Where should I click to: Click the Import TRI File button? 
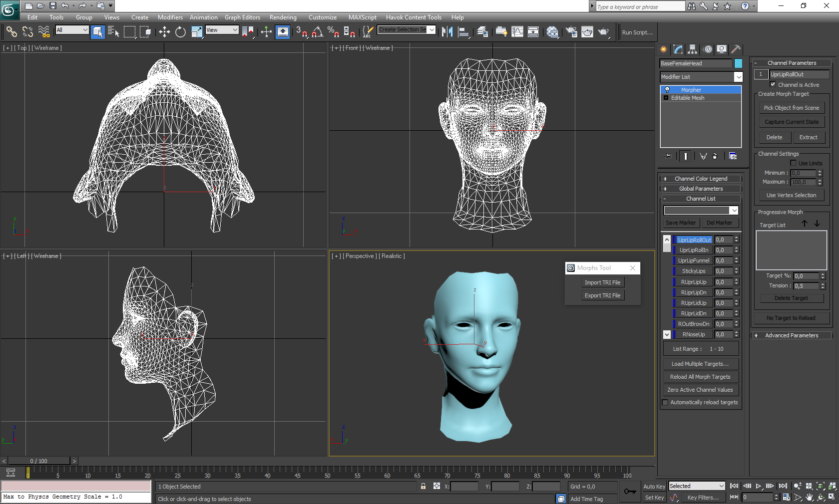(x=602, y=282)
